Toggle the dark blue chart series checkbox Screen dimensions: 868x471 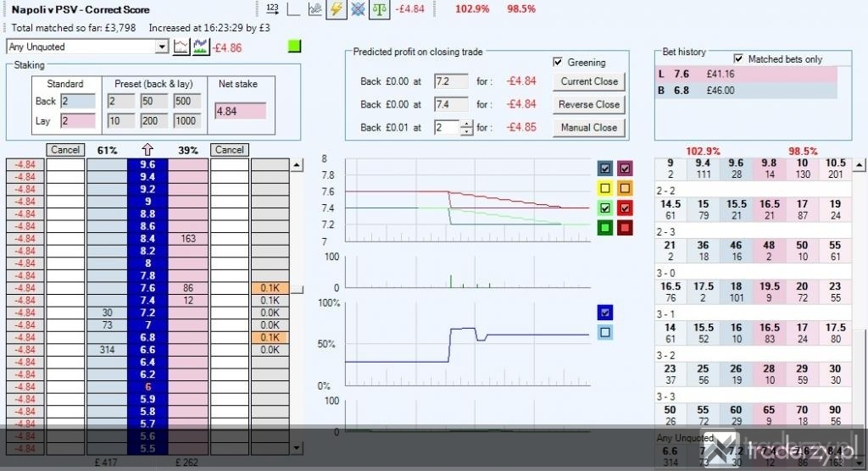(605, 169)
